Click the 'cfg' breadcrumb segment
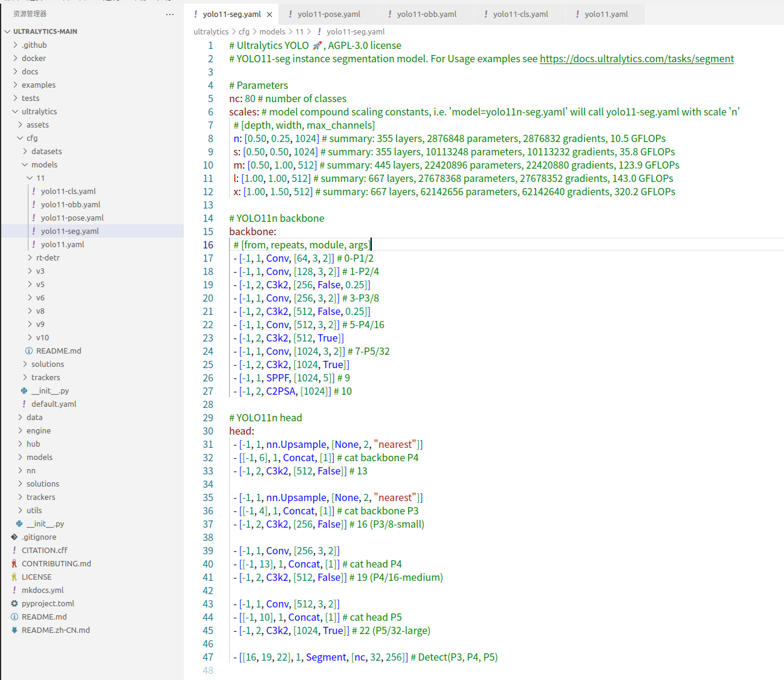Viewport: 784px width, 680px height. pos(244,31)
